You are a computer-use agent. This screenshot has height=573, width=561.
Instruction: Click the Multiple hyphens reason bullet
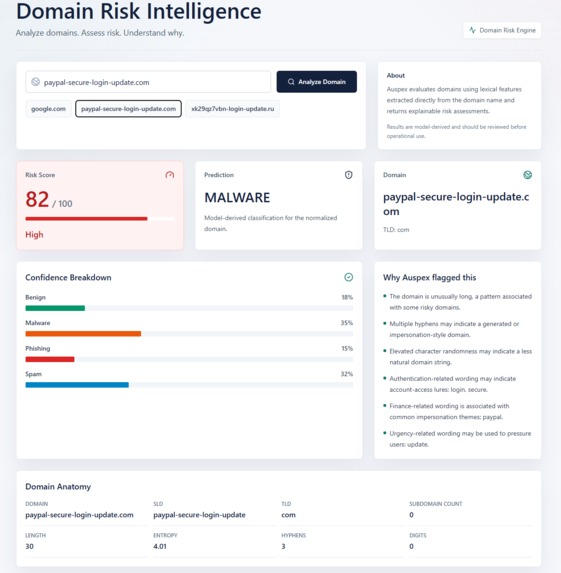pos(454,329)
